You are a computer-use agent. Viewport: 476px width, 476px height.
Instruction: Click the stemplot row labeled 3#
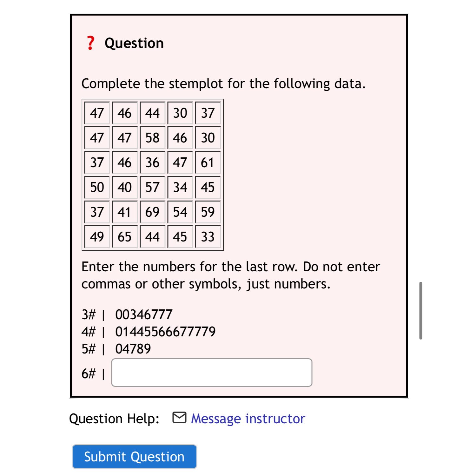coord(127,314)
